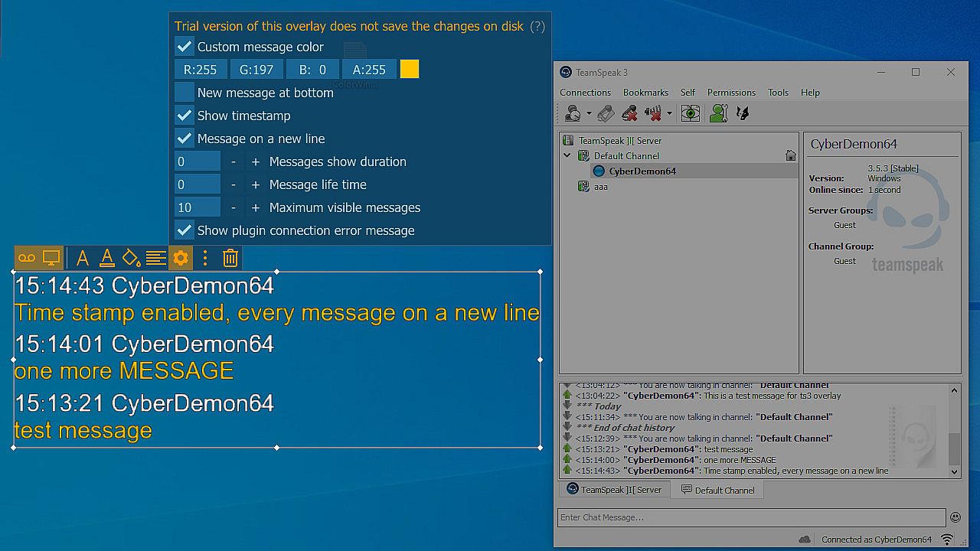Click the Enter Chat Message input box

click(751, 517)
